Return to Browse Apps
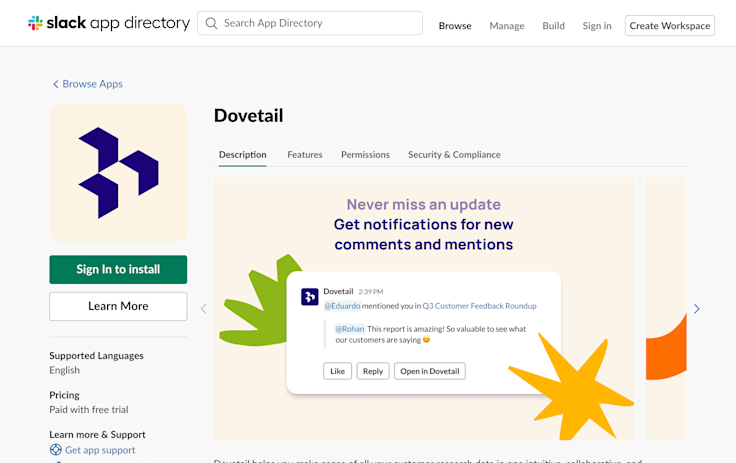The image size is (736, 463). [92, 84]
